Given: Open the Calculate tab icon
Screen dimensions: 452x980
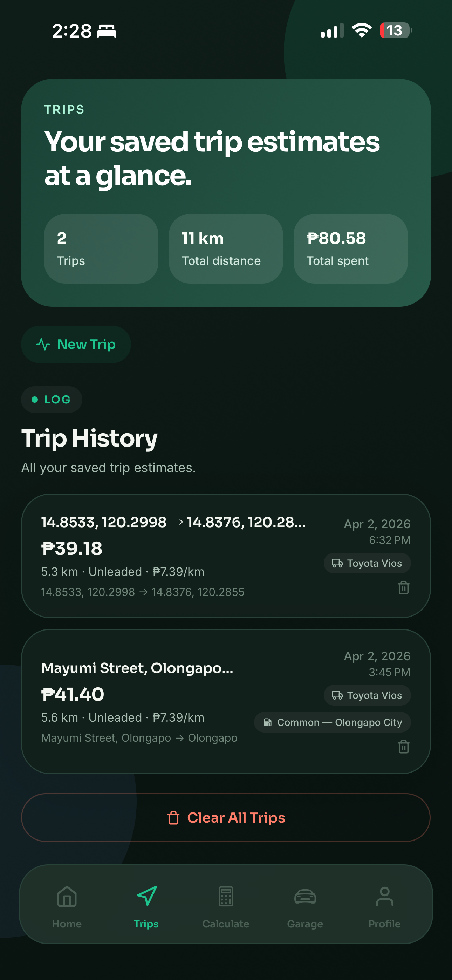Looking at the screenshot, I should coord(226,896).
